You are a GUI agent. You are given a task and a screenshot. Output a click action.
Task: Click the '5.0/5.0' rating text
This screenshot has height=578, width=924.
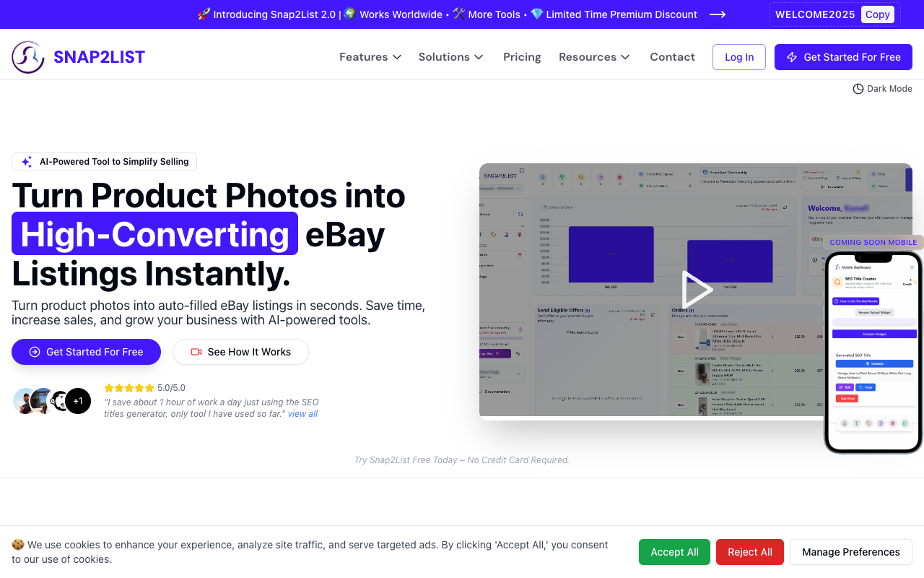[171, 388]
